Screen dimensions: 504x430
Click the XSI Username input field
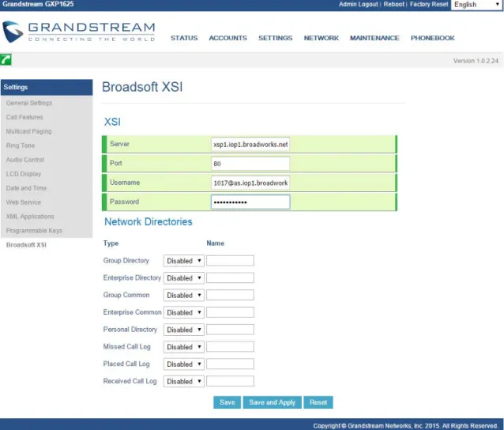tap(250, 183)
